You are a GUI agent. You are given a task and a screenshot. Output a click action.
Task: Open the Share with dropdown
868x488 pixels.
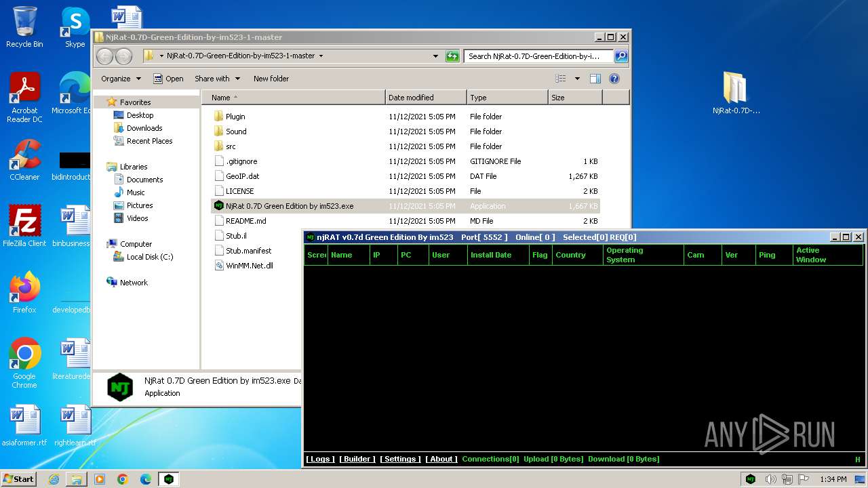pyautogui.click(x=217, y=79)
